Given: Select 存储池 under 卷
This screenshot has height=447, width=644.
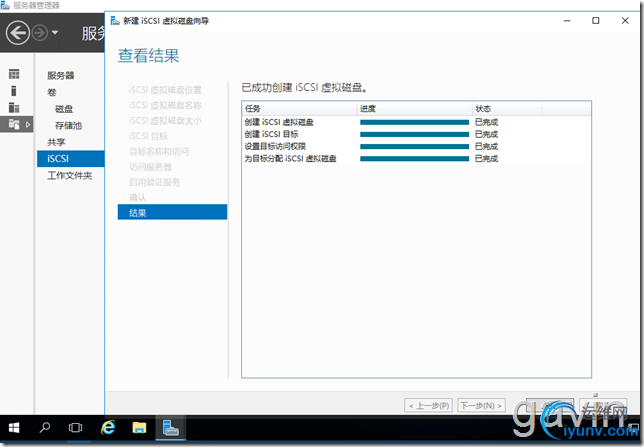Looking at the screenshot, I should pyautogui.click(x=69, y=125).
